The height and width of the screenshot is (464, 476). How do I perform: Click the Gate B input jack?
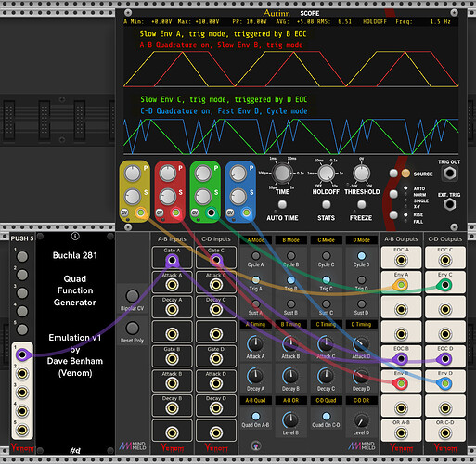[x=172, y=359]
